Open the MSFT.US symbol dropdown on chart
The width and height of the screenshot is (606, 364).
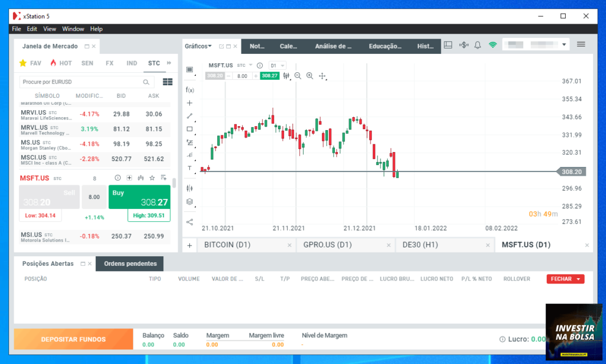coord(250,65)
